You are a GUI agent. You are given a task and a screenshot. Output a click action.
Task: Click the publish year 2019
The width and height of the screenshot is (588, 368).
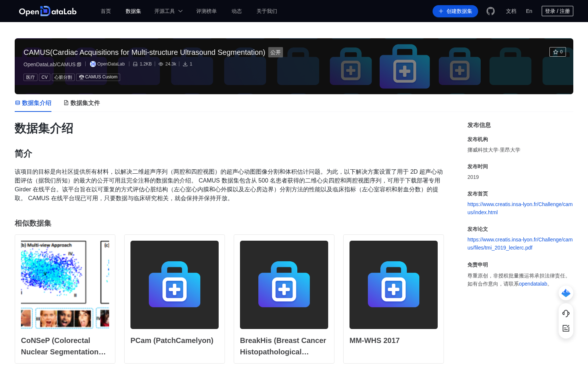(x=473, y=177)
